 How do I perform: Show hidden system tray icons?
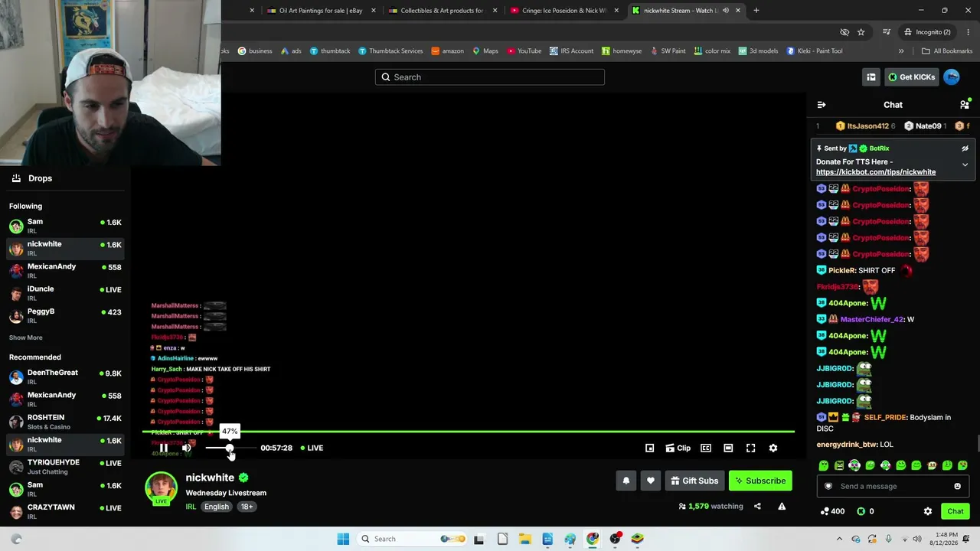(x=839, y=539)
